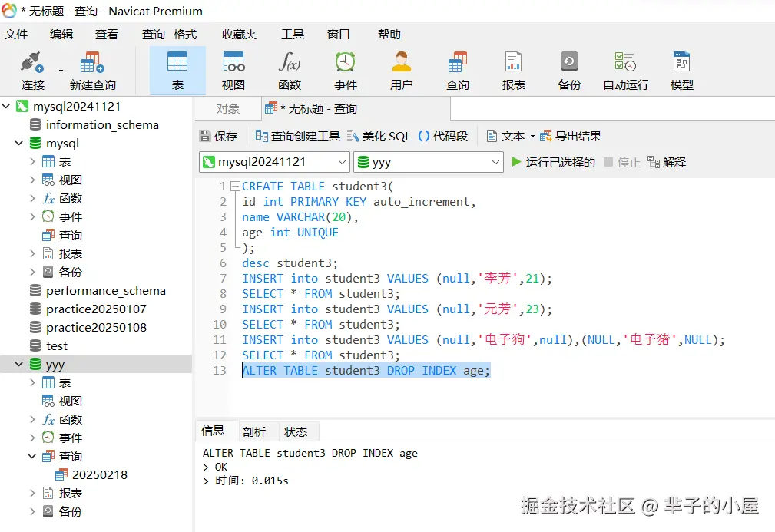
Task: Select 事件 under the yyy database
Action: (70, 438)
